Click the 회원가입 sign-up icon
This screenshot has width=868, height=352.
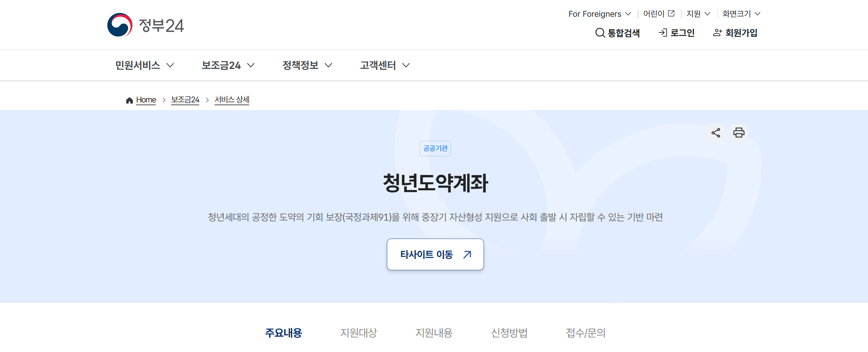coord(717,33)
